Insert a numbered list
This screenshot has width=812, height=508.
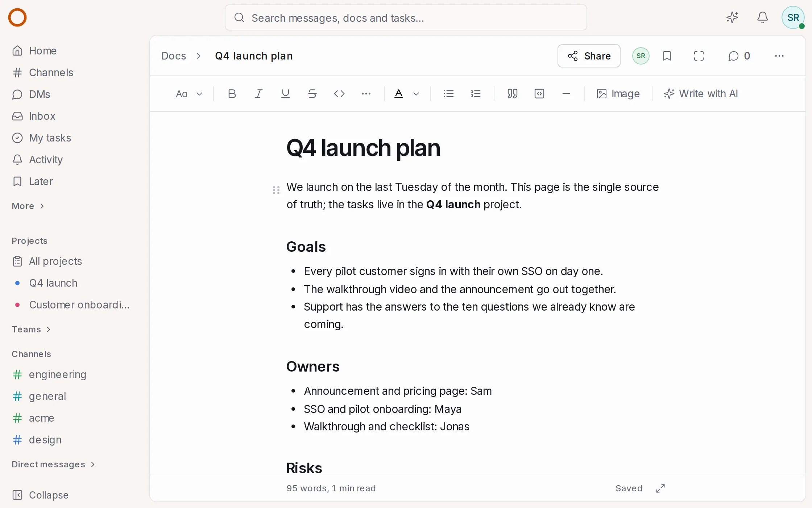click(x=476, y=94)
